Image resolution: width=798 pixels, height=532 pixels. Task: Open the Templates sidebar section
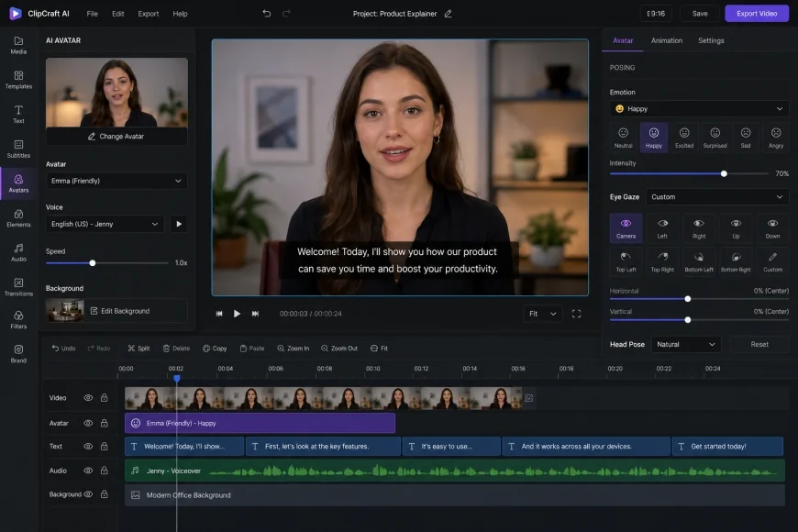pyautogui.click(x=18, y=80)
